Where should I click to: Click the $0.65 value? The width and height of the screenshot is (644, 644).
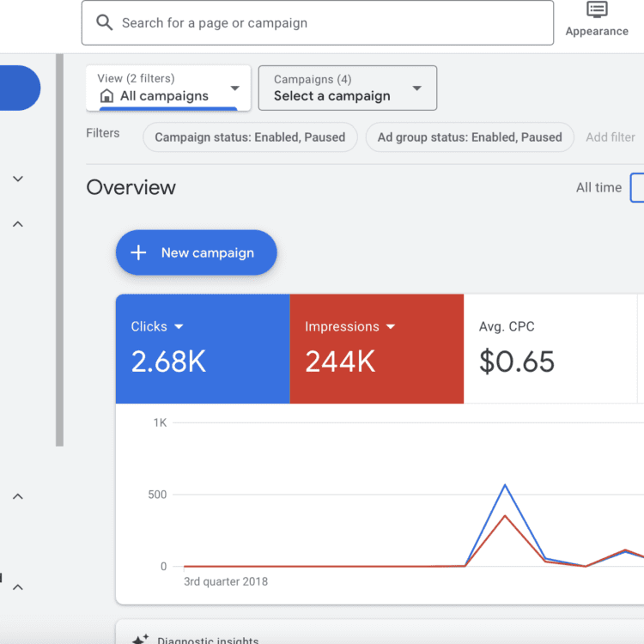click(517, 361)
